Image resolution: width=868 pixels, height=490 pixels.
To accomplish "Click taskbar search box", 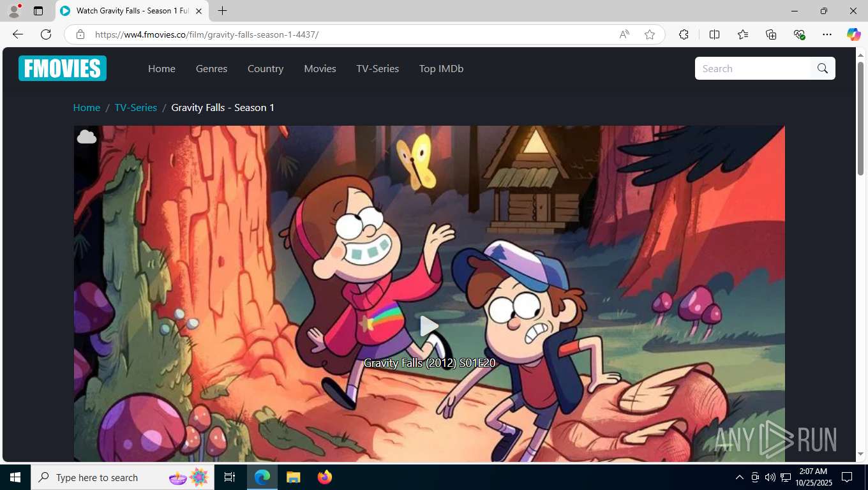I will point(123,477).
